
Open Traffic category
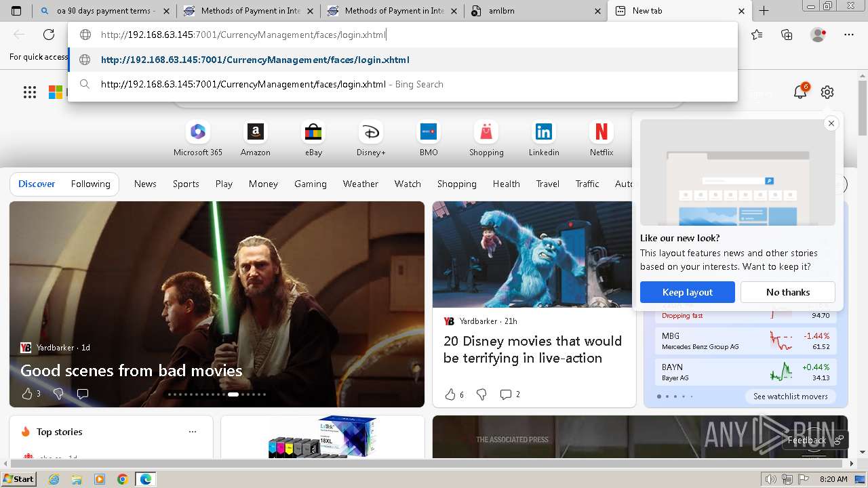point(587,184)
